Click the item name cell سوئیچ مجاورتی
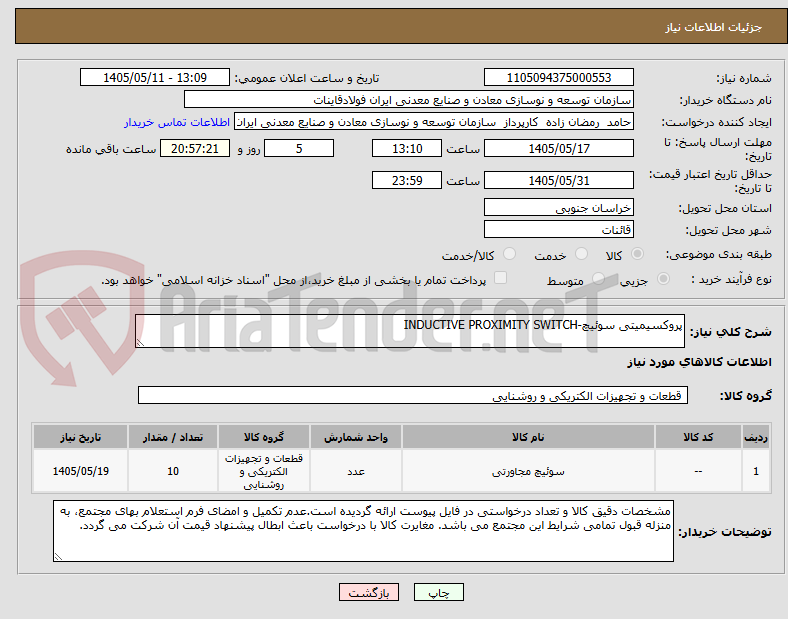788x619 pixels. click(528, 471)
